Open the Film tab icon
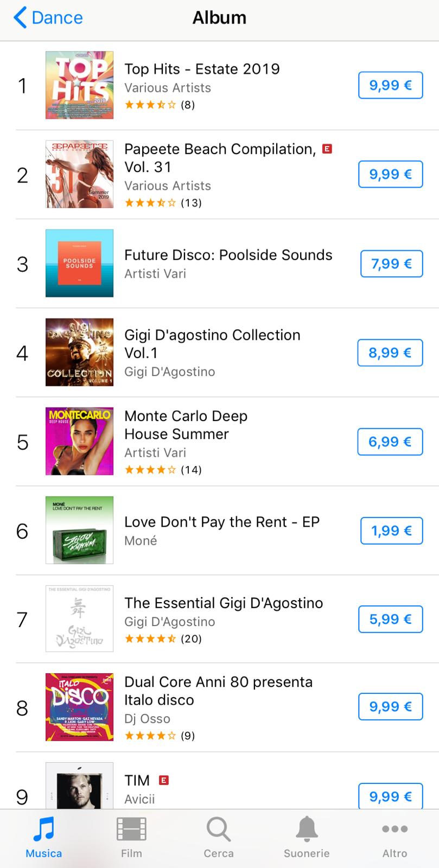Screen dimensions: 439x868 pyautogui.click(x=131, y=829)
